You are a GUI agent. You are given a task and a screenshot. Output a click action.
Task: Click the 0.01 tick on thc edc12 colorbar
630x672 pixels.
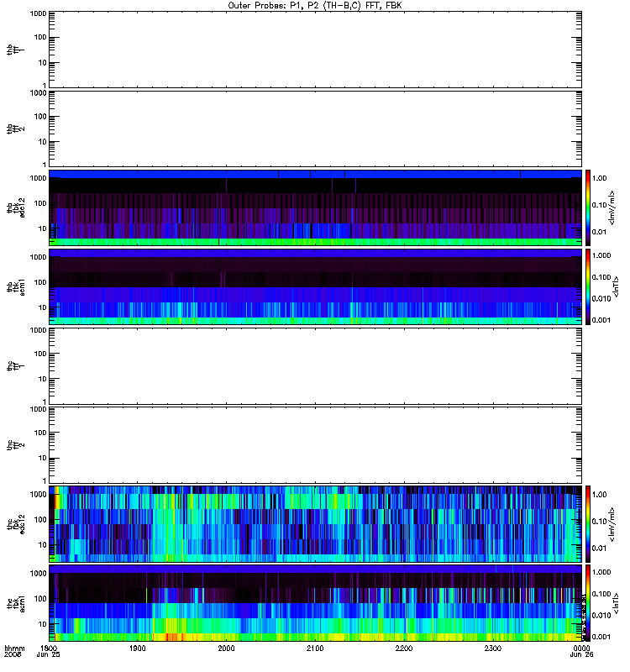pos(599,549)
